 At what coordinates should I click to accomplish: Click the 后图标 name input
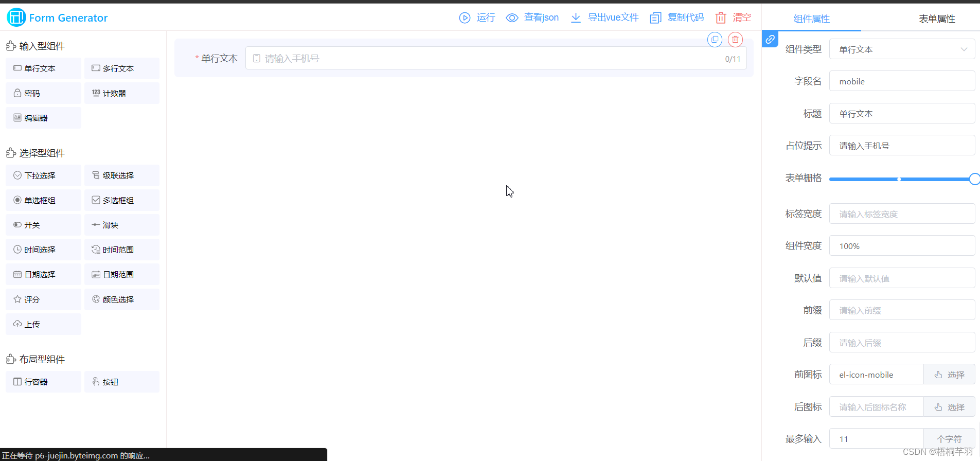(877, 407)
